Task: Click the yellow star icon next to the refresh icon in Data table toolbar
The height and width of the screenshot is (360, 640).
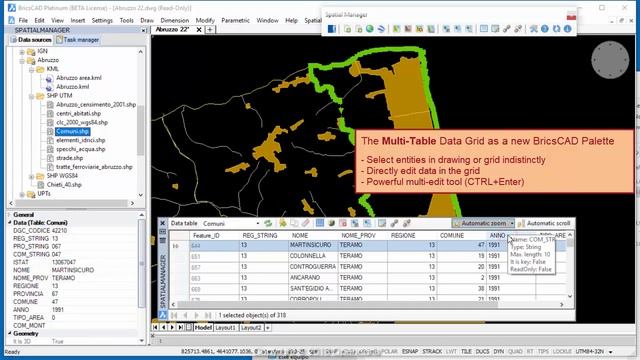Action: tap(282, 223)
